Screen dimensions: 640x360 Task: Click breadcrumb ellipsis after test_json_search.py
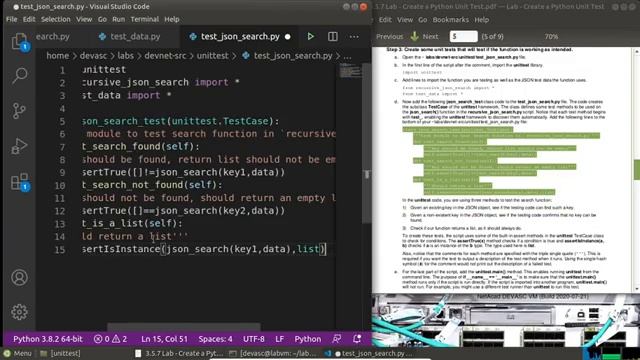click(x=347, y=56)
